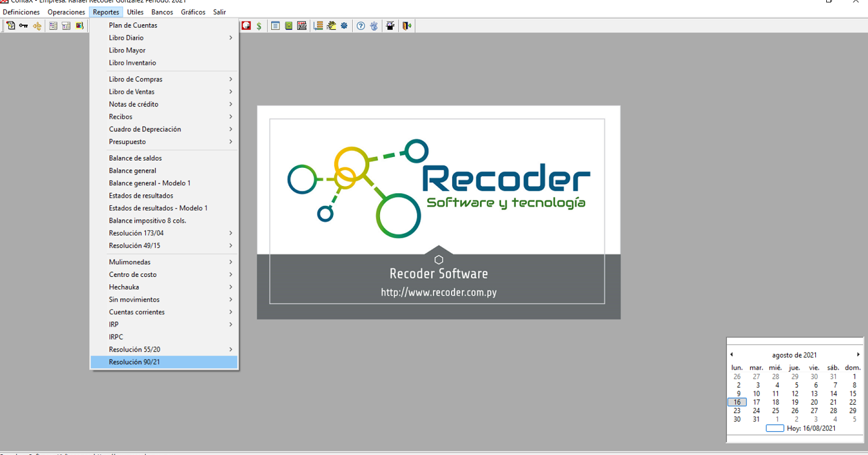Expand Resolución 55/20 submenu
This screenshot has width=868, height=455.
pos(164,350)
